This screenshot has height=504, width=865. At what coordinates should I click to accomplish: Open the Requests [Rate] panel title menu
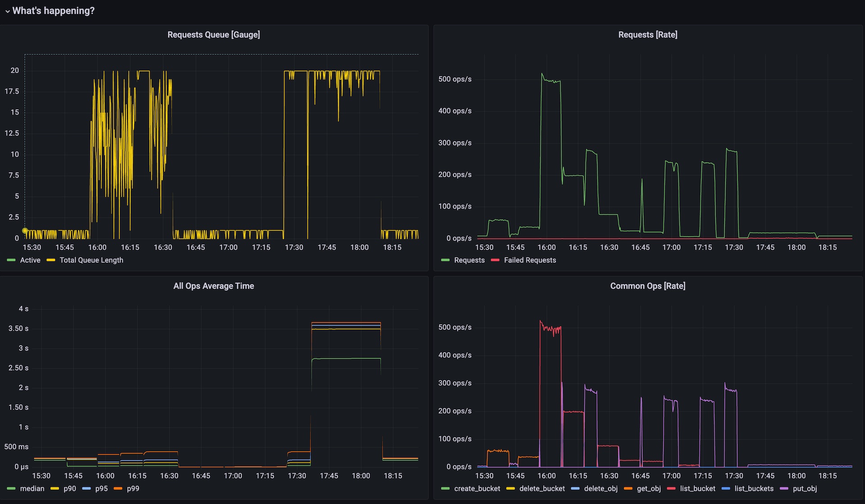(x=647, y=35)
